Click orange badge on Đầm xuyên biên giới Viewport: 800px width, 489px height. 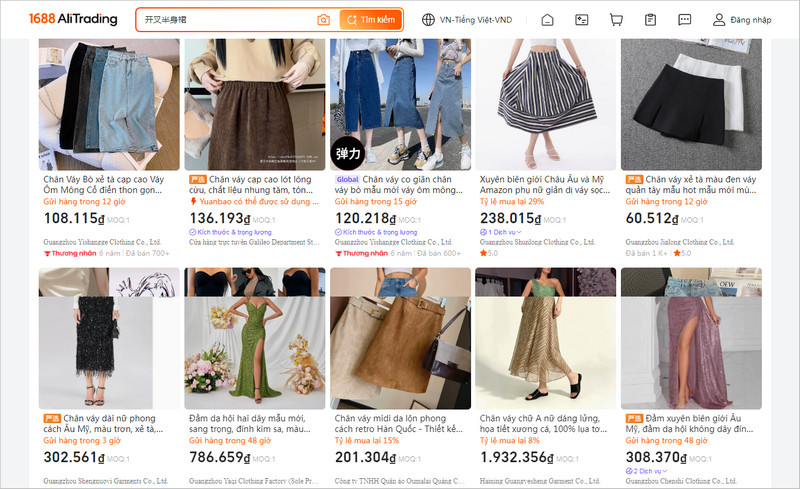click(x=634, y=418)
